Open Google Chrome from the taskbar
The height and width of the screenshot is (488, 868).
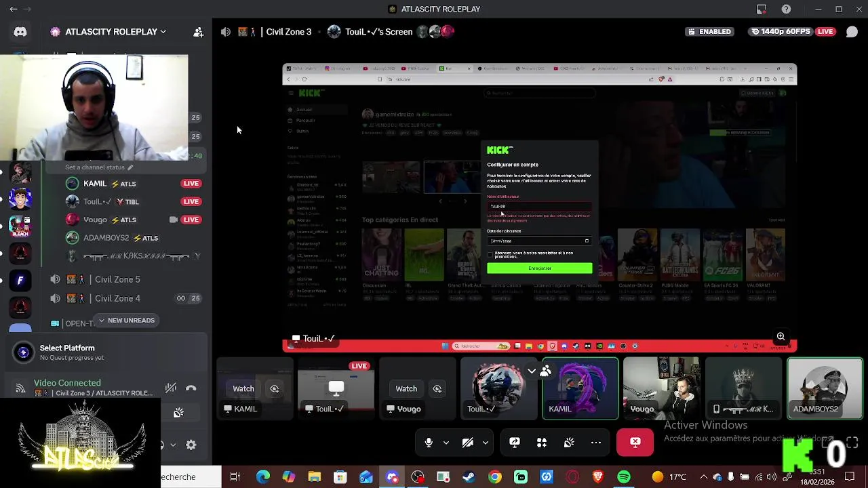pos(495,477)
